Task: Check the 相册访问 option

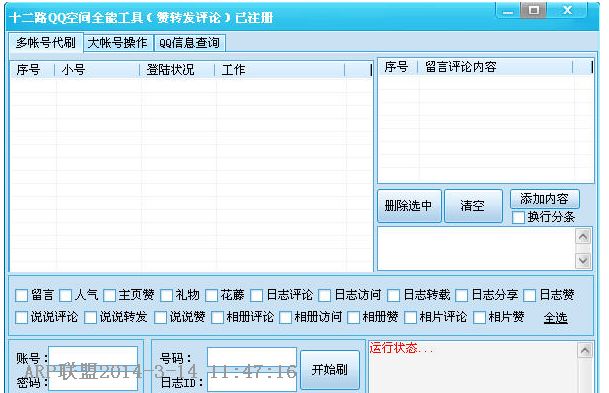Action: click(x=285, y=317)
